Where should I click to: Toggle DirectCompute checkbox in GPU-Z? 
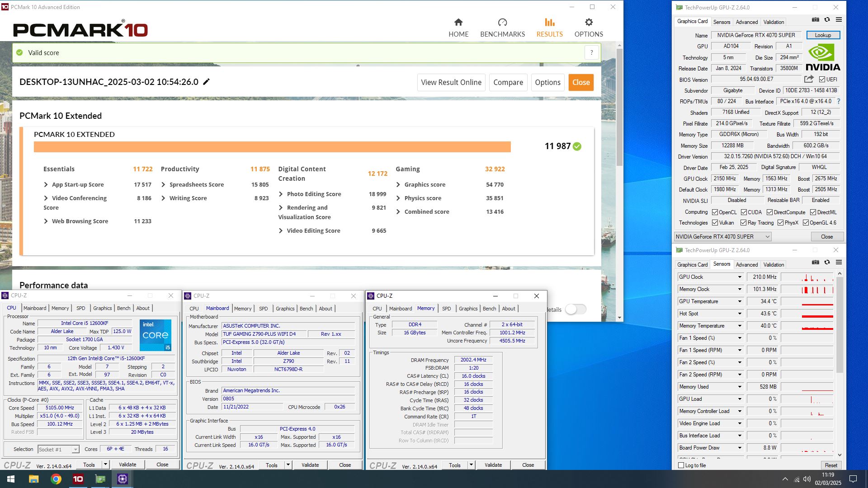click(x=769, y=212)
